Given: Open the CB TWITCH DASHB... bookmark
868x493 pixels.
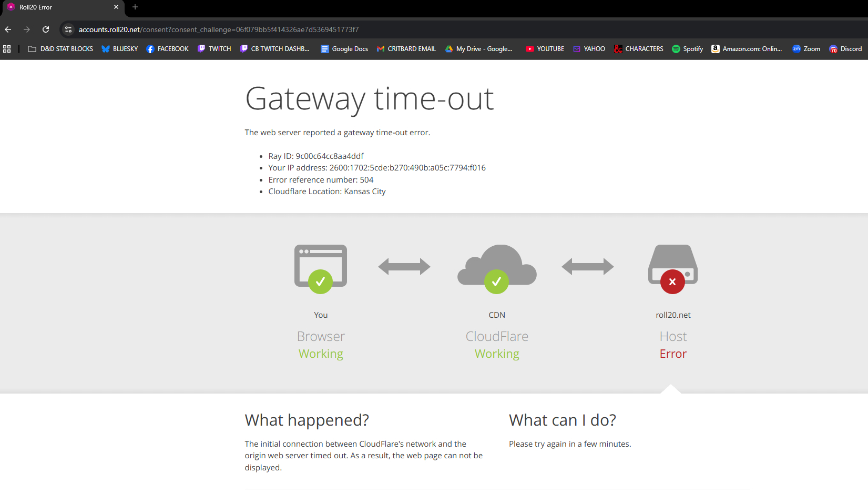Looking at the screenshot, I should pos(274,49).
